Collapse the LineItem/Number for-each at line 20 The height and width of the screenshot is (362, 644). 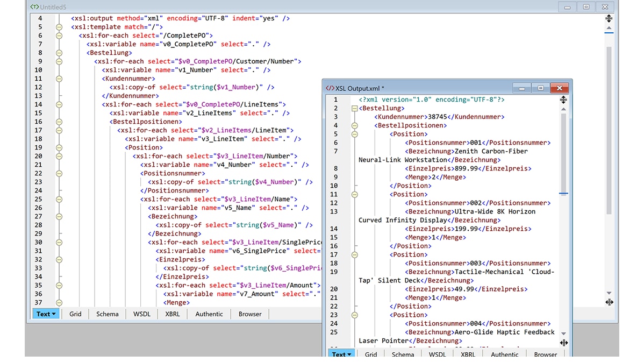59,157
